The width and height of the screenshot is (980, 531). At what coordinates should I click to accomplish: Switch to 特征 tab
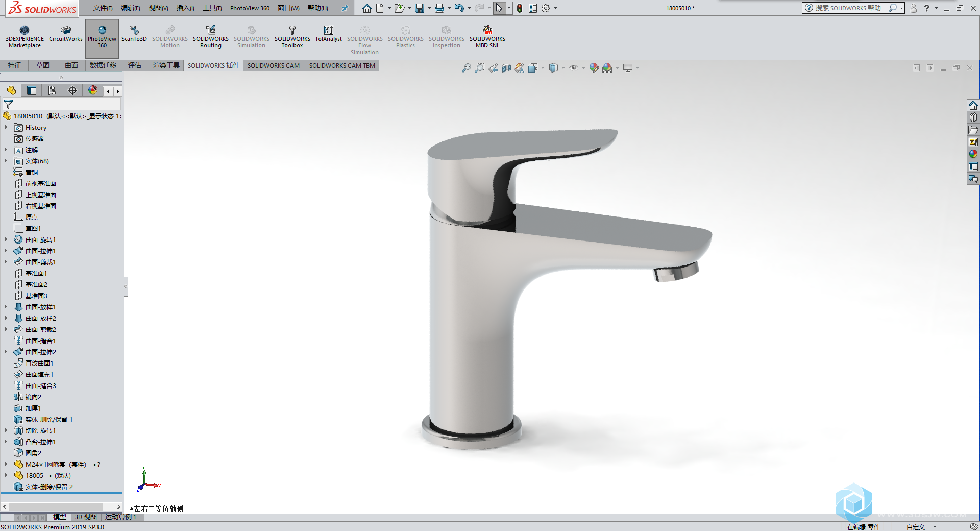tap(14, 65)
